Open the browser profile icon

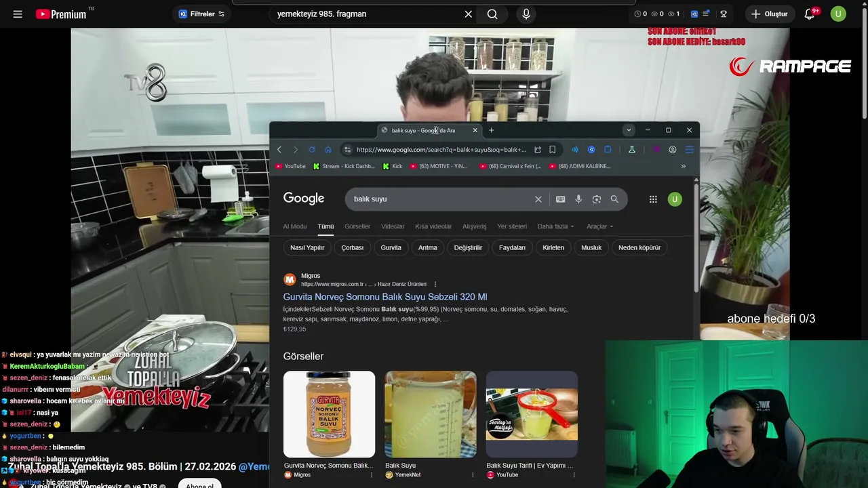[673, 150]
